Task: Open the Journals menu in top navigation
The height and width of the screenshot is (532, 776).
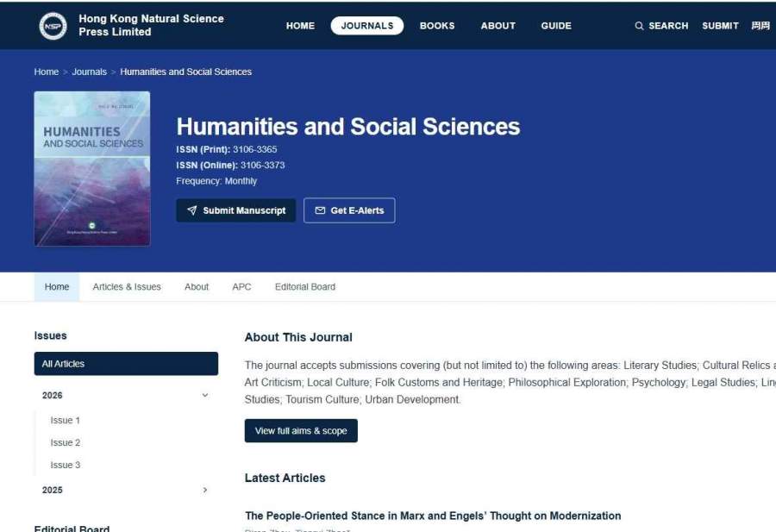Action: tap(367, 26)
